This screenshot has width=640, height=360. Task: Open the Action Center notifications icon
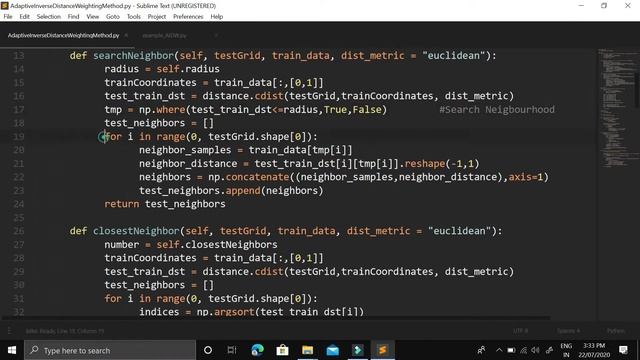[x=623, y=350]
